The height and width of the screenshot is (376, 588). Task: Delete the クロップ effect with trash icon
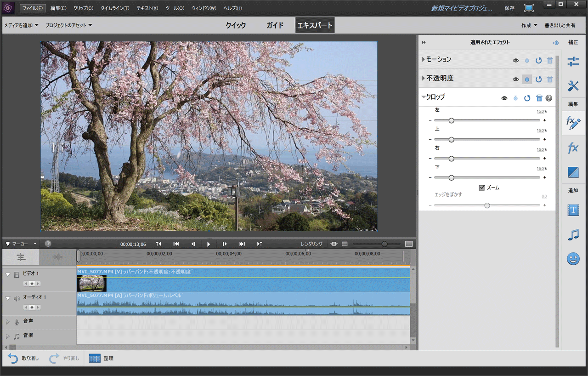click(539, 98)
